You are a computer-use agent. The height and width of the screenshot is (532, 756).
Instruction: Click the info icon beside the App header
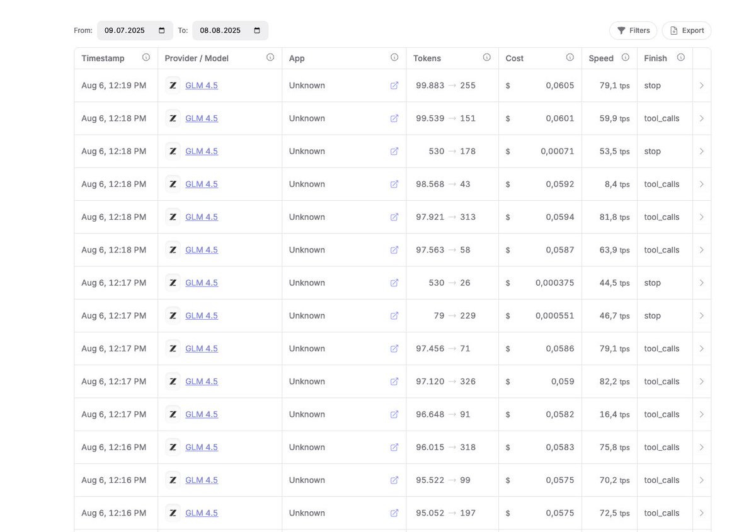point(394,57)
